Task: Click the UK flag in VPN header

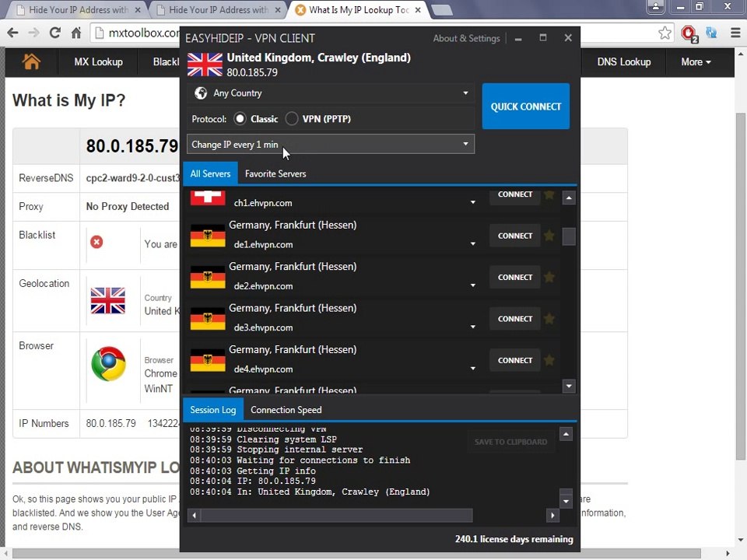Action: click(205, 65)
